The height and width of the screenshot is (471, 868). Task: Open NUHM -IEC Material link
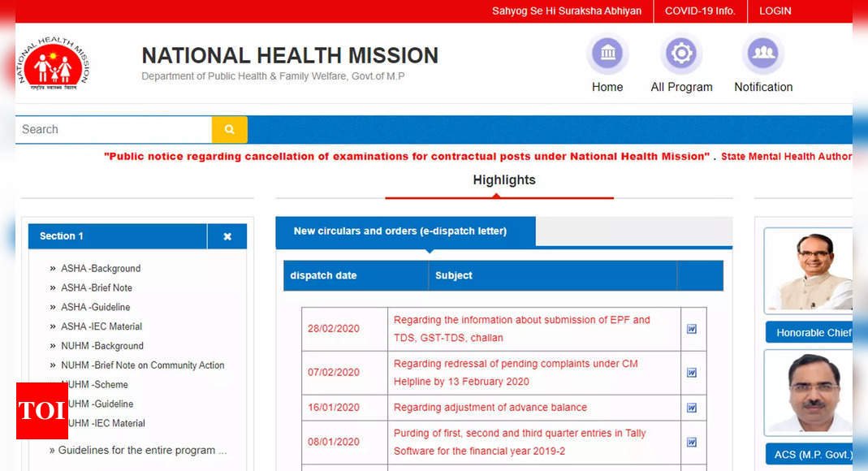pos(106,423)
